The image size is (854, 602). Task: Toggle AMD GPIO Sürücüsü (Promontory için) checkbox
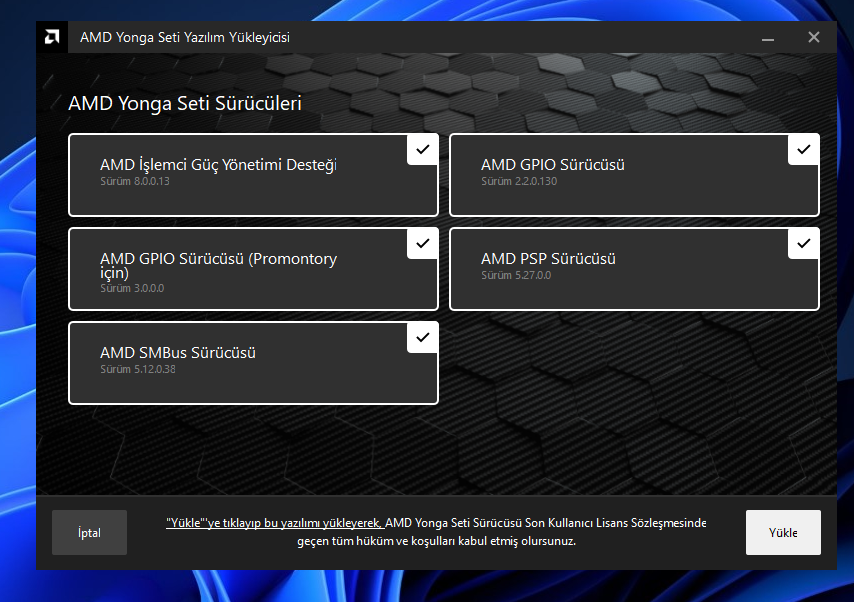pos(423,244)
